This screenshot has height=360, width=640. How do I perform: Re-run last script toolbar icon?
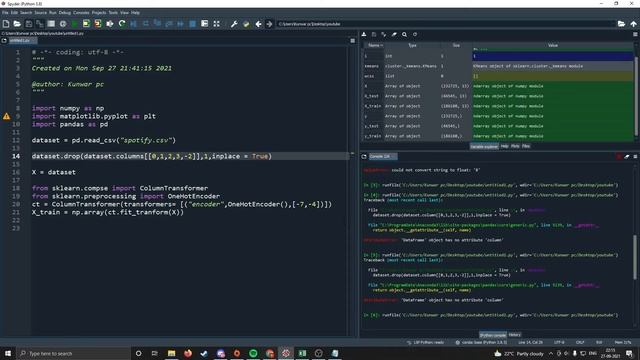[x=122, y=24]
